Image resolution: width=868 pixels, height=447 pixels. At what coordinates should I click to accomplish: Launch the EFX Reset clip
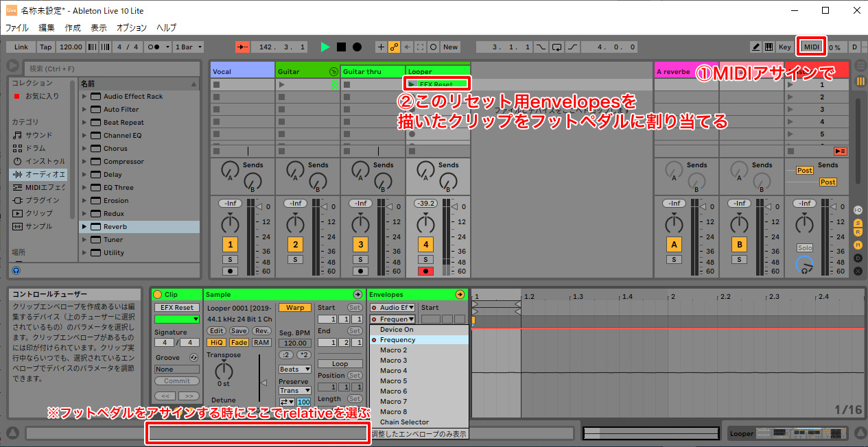point(412,84)
